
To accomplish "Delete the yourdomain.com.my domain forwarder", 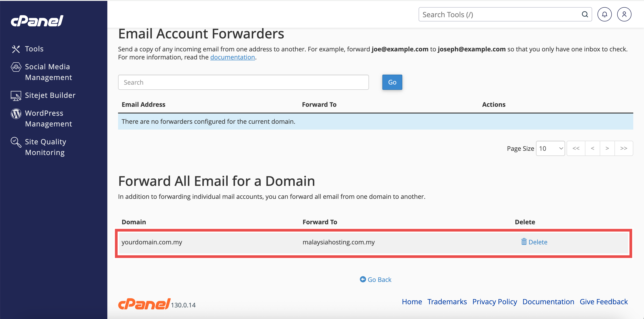I will (534, 242).
